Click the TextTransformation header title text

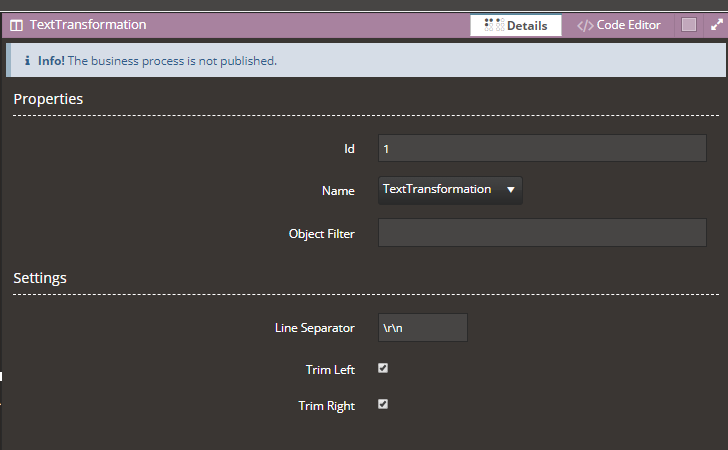(88, 25)
